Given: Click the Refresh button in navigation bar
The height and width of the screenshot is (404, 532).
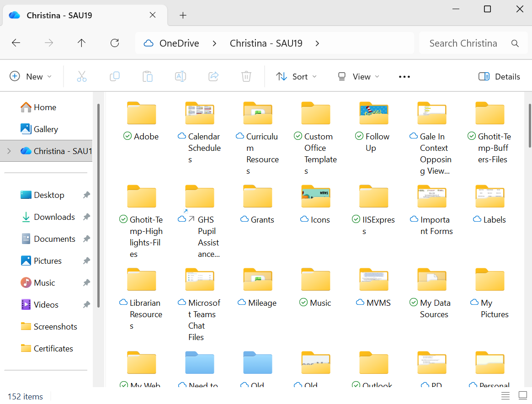Looking at the screenshot, I should pyautogui.click(x=115, y=43).
